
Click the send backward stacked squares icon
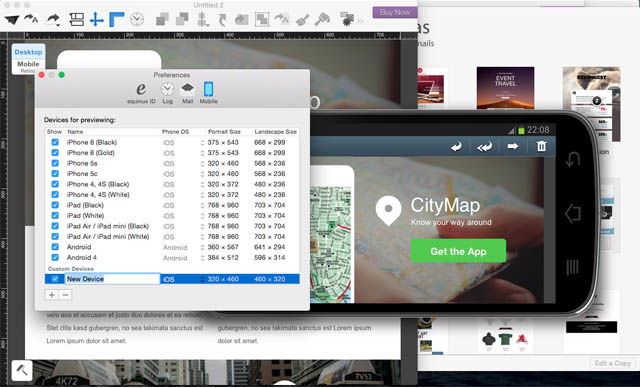(182, 19)
